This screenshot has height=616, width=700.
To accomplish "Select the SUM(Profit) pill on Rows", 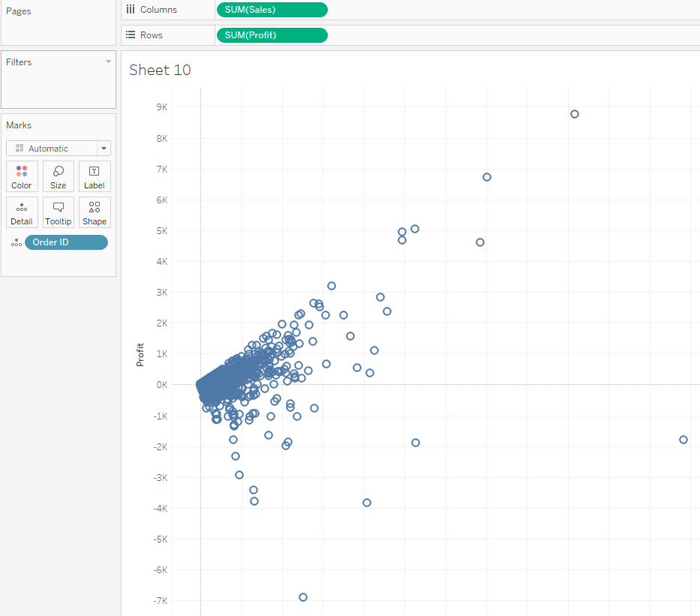I will (x=271, y=35).
